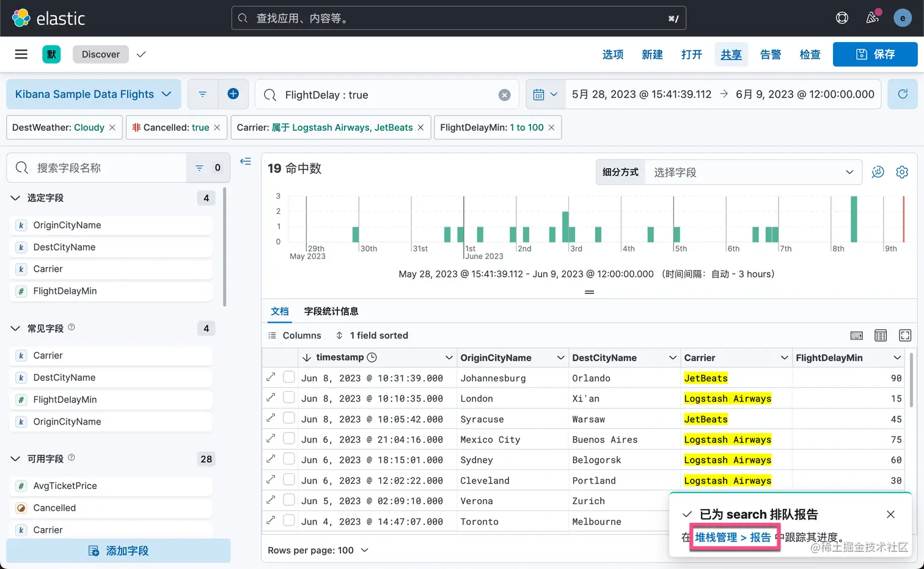
Task: Expand the Syracuse row document details
Action: tap(271, 418)
